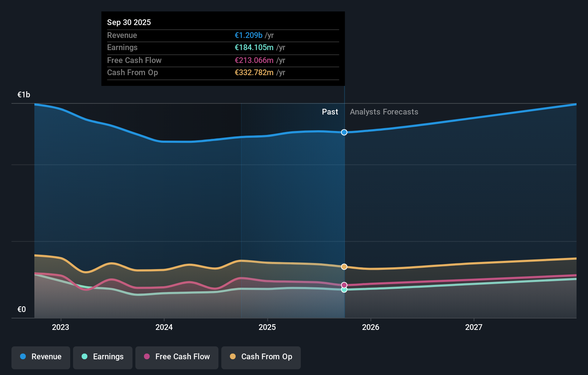
Task: Click the Free Cash Flow legend button
Action: click(177, 357)
